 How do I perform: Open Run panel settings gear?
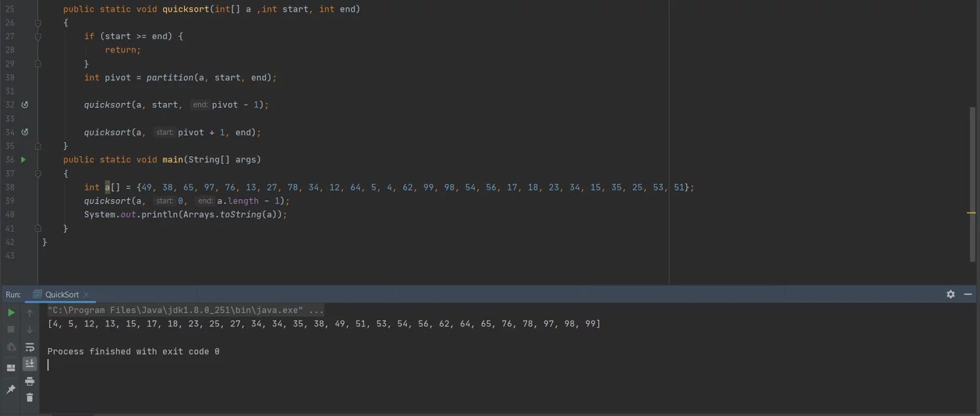tap(951, 294)
